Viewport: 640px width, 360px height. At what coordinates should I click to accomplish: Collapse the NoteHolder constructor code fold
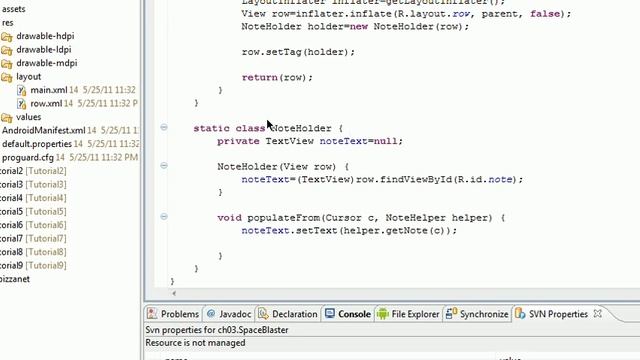[164, 165]
